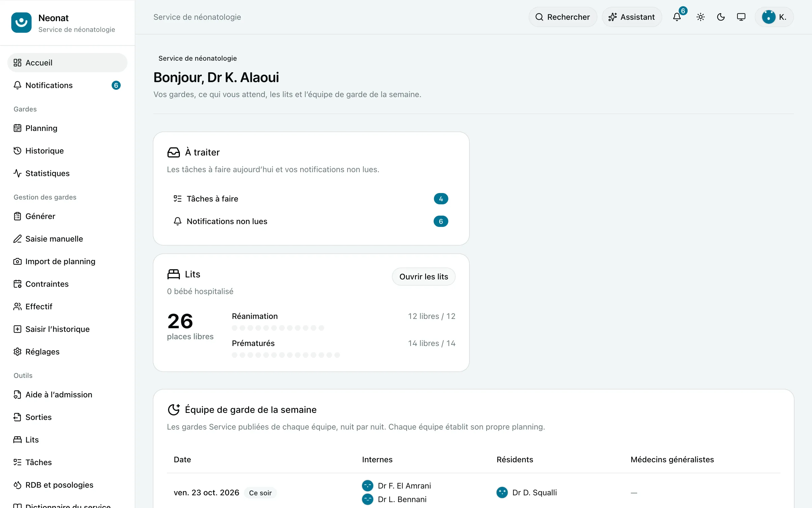Open the notifications bell in top bar

point(677,17)
